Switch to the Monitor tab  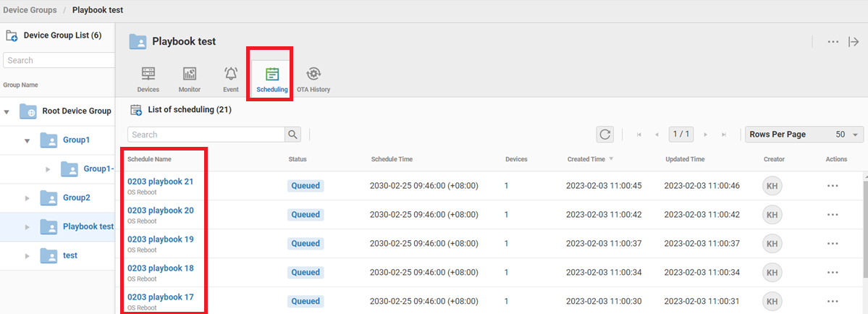190,80
